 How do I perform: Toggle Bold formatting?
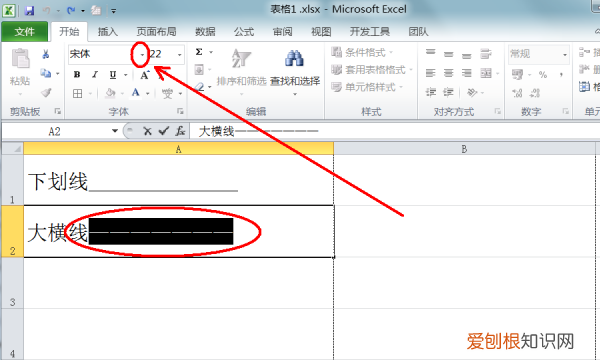tap(77, 75)
